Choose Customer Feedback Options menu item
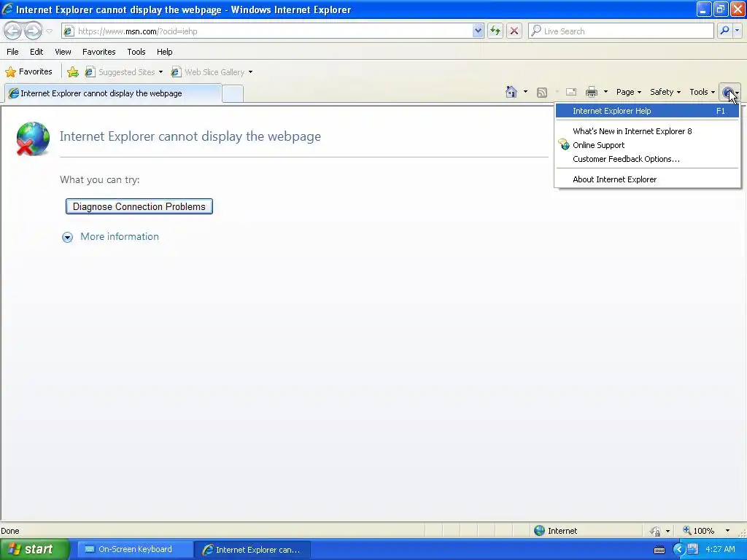The image size is (747, 560). (x=647, y=159)
